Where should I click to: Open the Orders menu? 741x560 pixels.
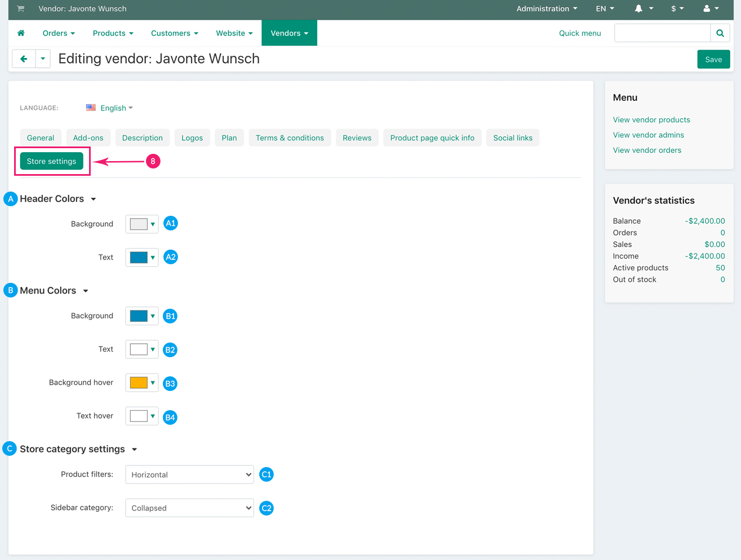[59, 33]
